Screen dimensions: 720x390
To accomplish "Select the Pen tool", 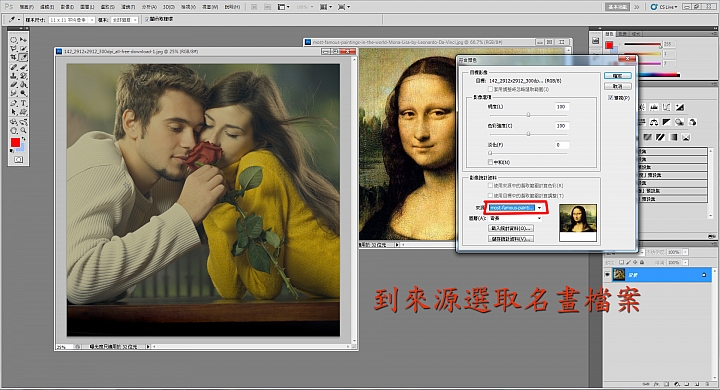I will (13, 103).
